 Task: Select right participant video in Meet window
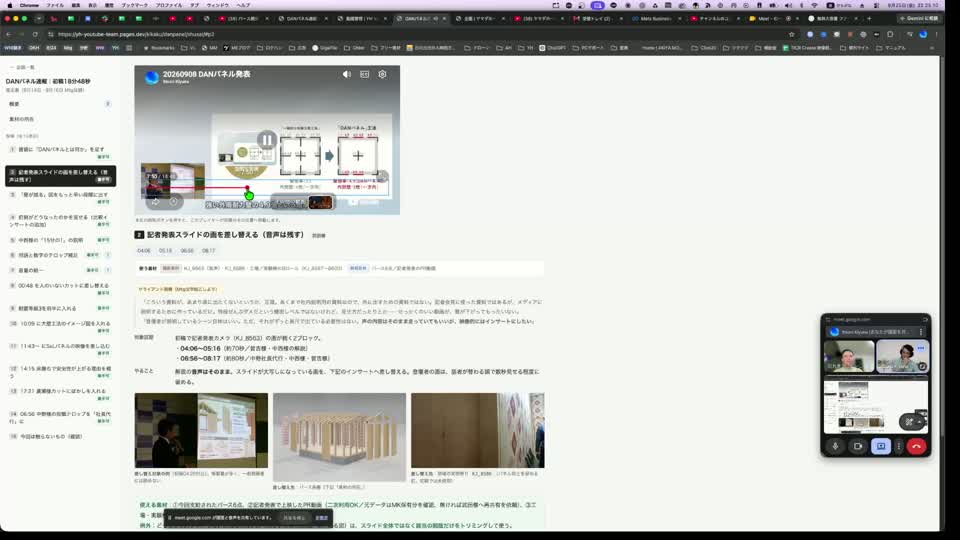pyautogui.click(x=902, y=356)
